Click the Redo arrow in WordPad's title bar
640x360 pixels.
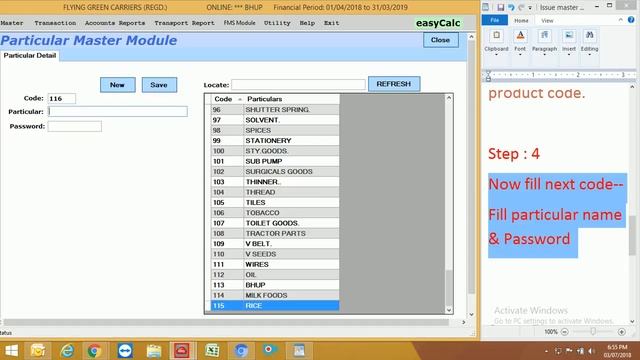click(521, 7)
